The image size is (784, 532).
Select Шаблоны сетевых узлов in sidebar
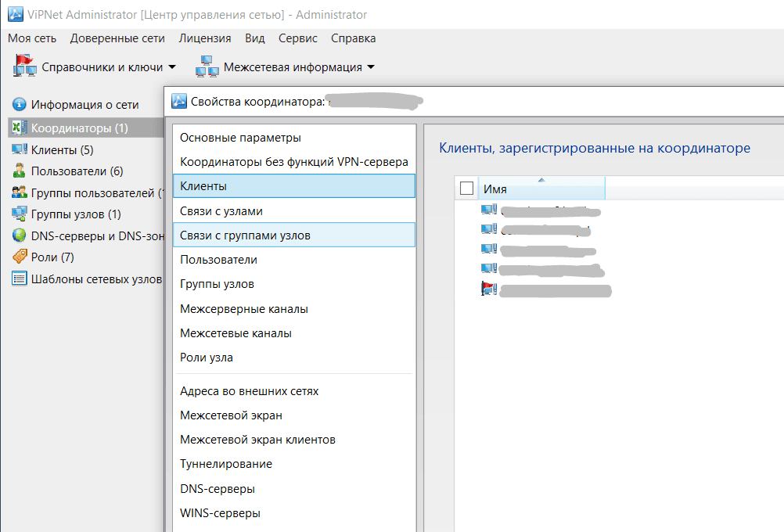(x=95, y=279)
